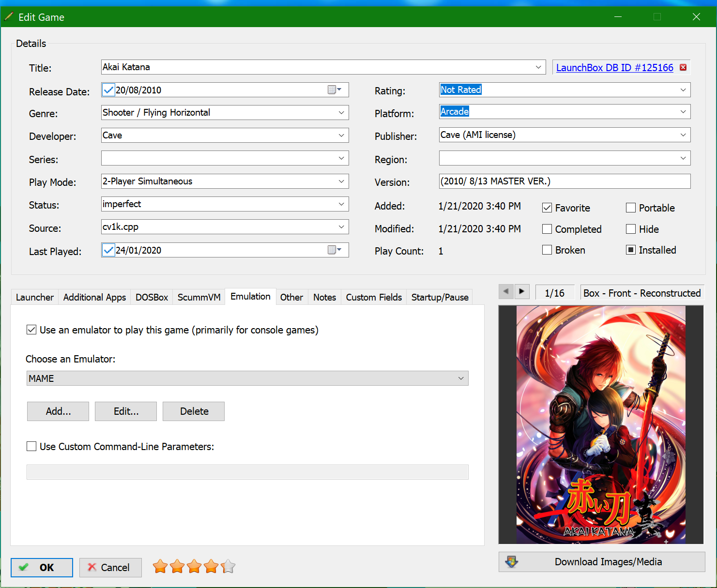Open the Notes tab
This screenshot has width=717, height=588.
(324, 297)
